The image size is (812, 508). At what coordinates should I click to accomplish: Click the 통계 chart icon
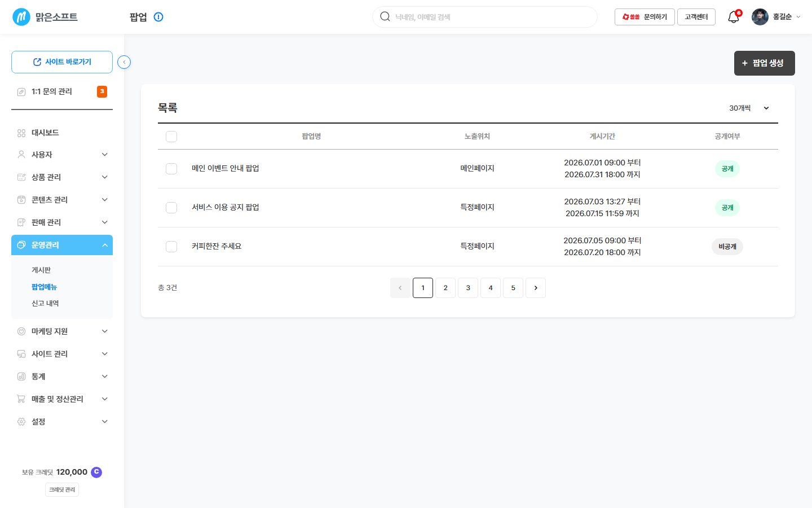21,376
